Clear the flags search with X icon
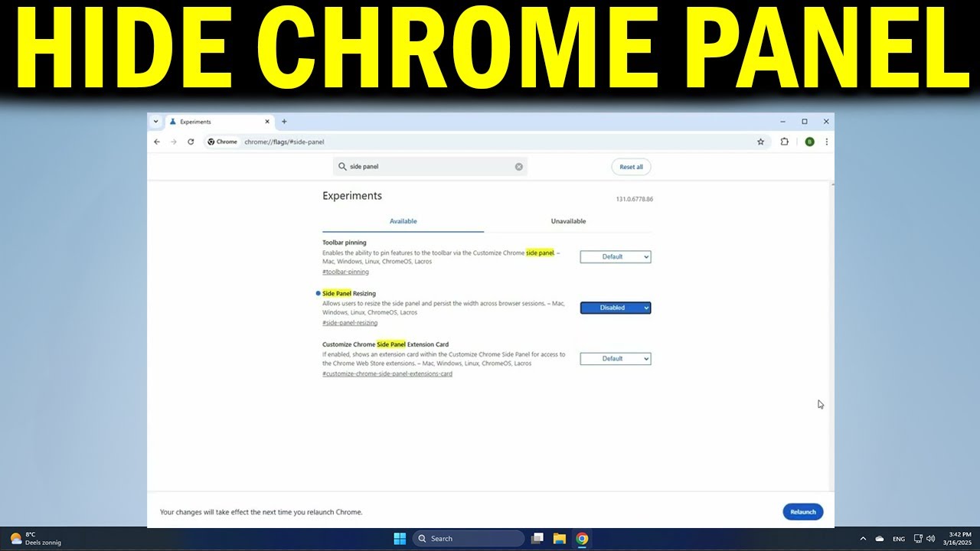The height and width of the screenshot is (551, 980). 518,166
